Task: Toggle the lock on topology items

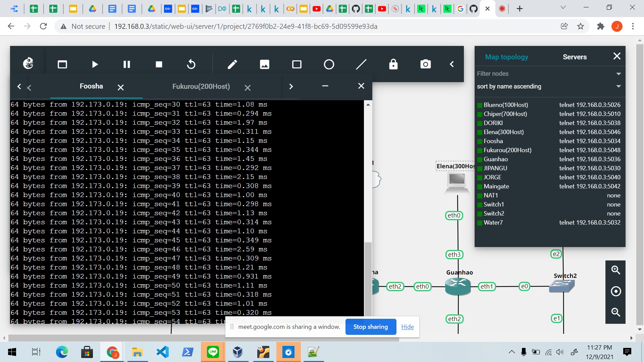Action: [x=393, y=64]
